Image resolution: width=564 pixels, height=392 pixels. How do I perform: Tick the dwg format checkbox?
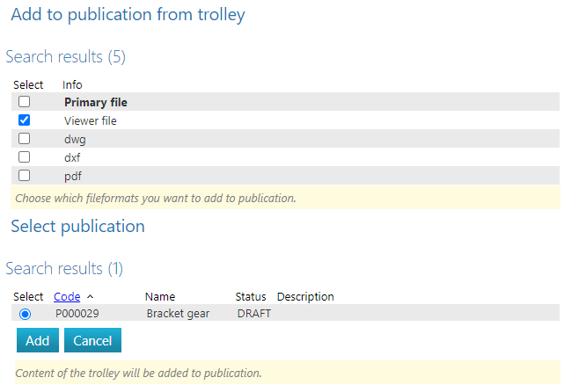point(25,139)
